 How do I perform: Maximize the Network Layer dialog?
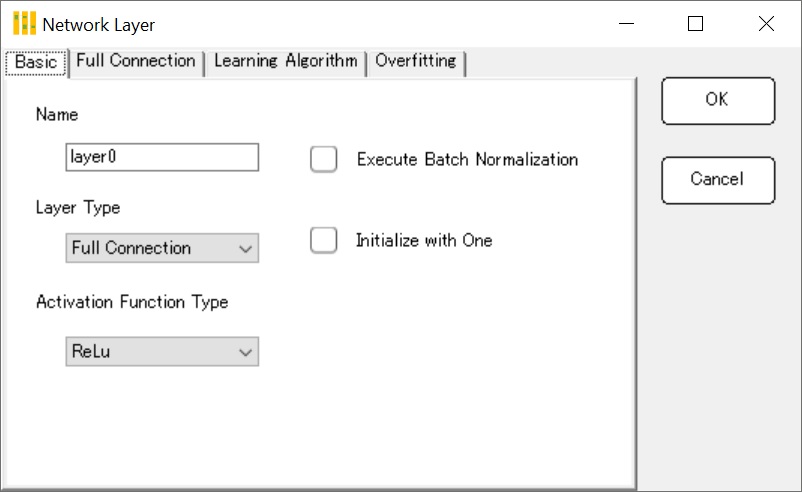695,24
